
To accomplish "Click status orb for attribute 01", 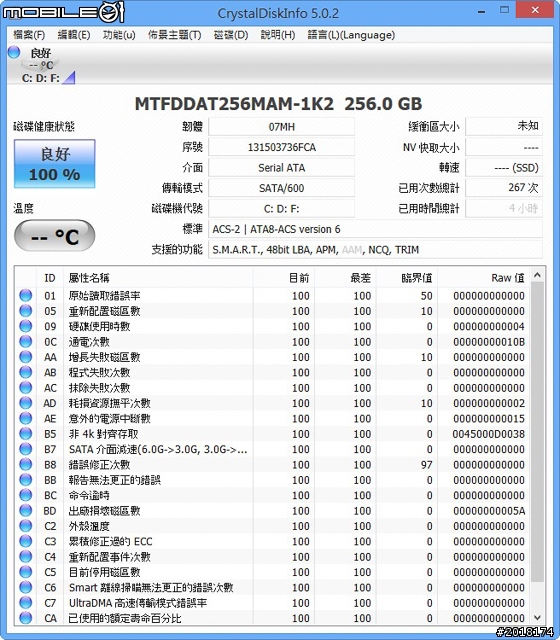I will 26,295.
